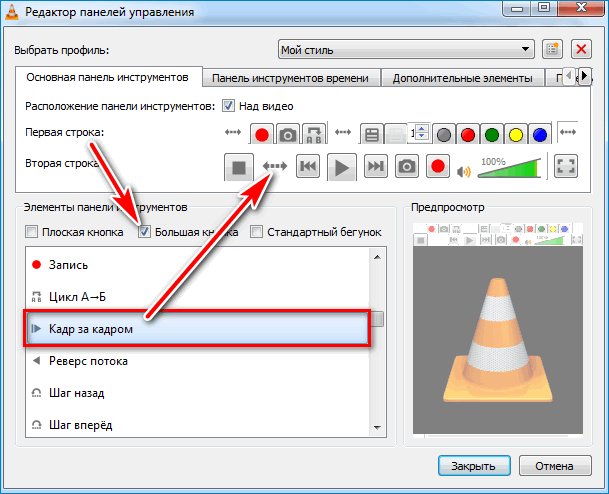This screenshot has height=494, width=609.
Task: Click the blue teletext color button
Action: coord(540,135)
